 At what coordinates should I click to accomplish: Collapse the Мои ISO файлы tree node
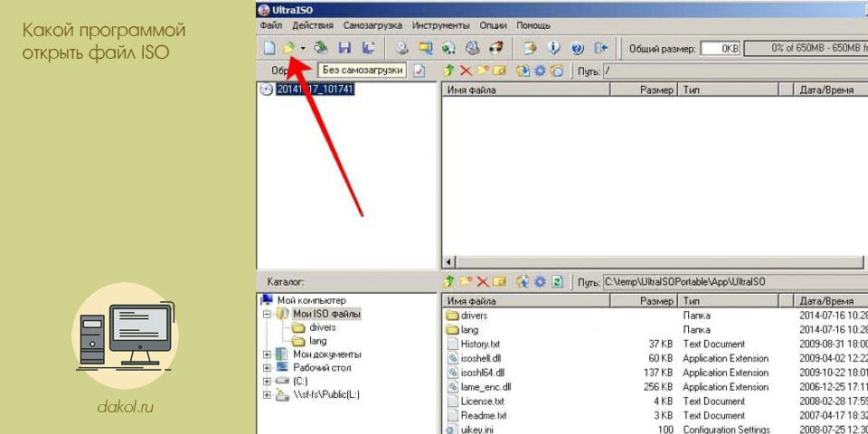(x=268, y=314)
